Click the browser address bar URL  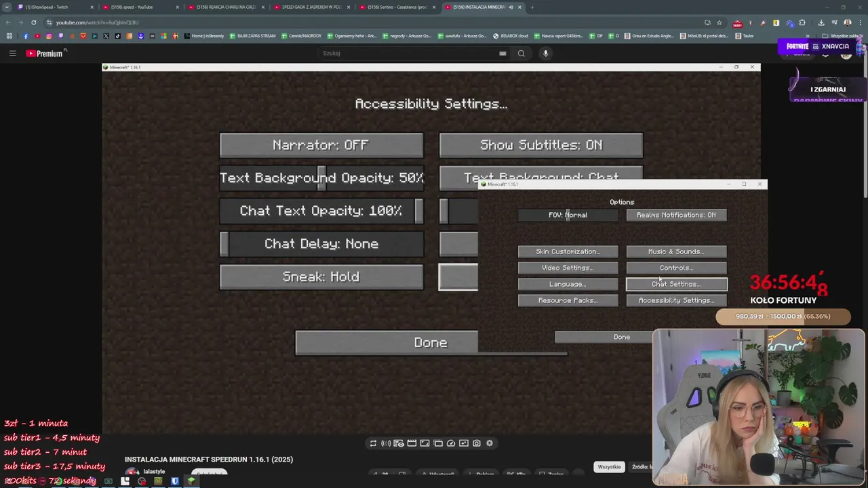click(x=97, y=22)
